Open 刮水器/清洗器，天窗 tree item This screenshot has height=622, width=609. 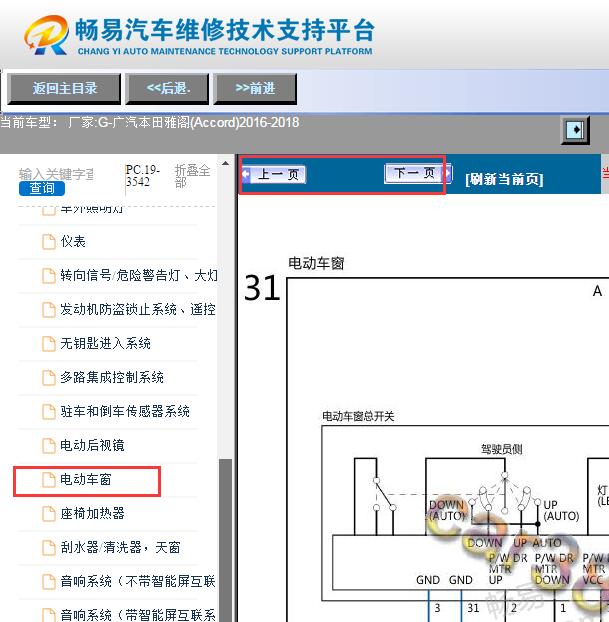pos(120,547)
